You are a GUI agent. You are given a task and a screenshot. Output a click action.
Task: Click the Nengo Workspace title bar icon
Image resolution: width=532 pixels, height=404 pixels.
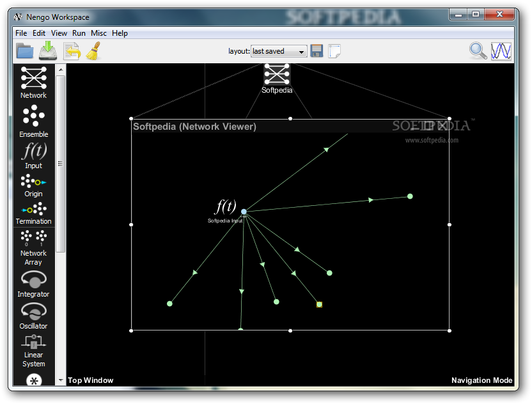18,17
